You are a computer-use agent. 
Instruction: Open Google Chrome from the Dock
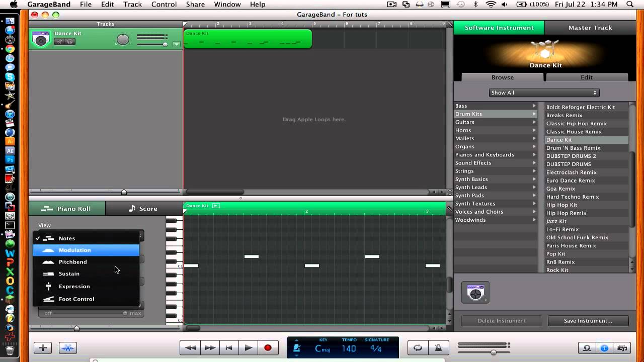point(10,49)
